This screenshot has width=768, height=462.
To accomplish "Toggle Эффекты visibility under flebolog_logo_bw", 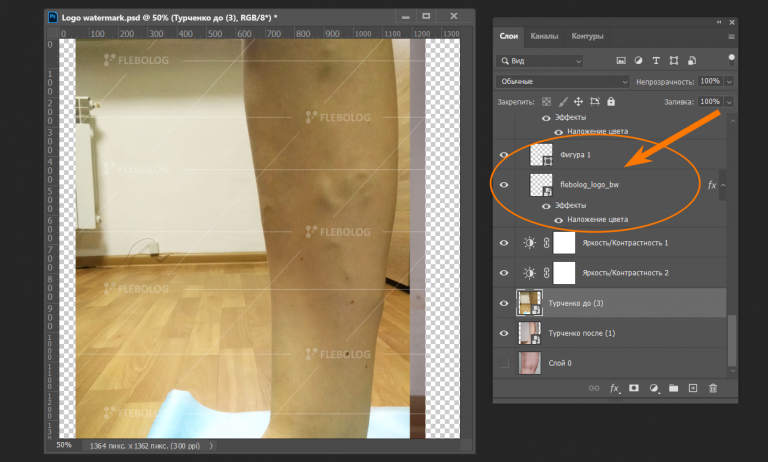I will click(546, 206).
